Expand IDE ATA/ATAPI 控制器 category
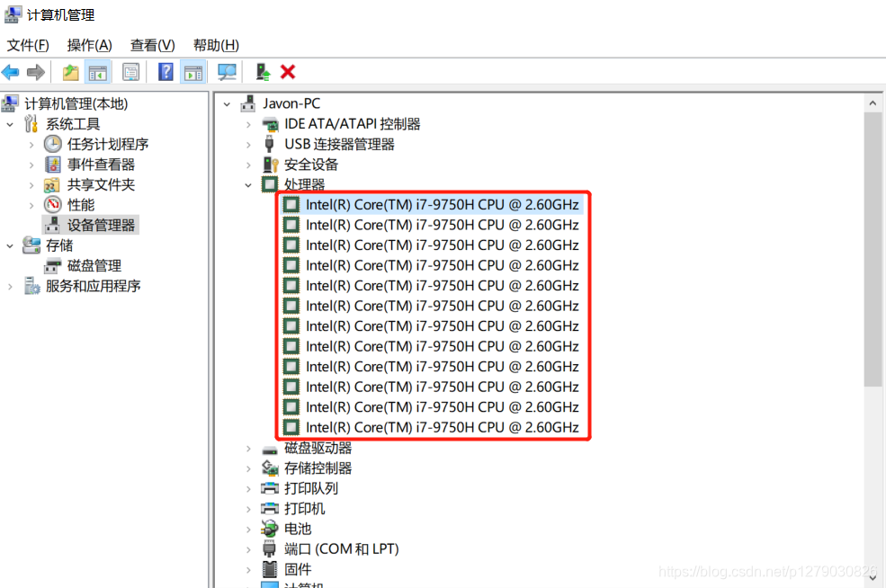886x588 pixels. [248, 124]
